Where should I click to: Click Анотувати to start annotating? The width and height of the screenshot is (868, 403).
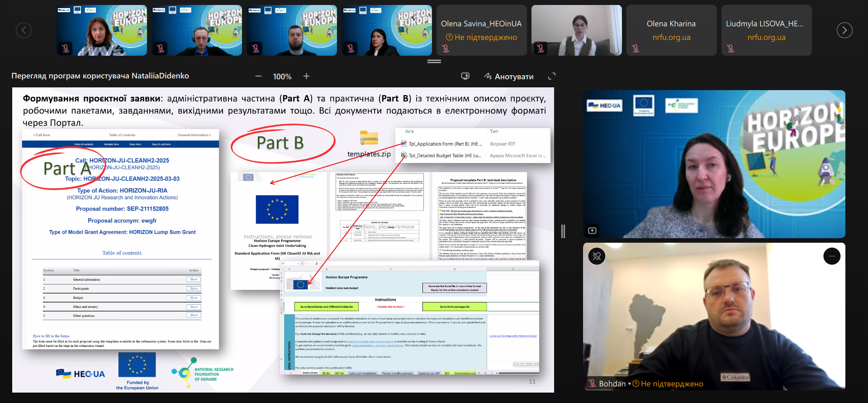point(509,77)
